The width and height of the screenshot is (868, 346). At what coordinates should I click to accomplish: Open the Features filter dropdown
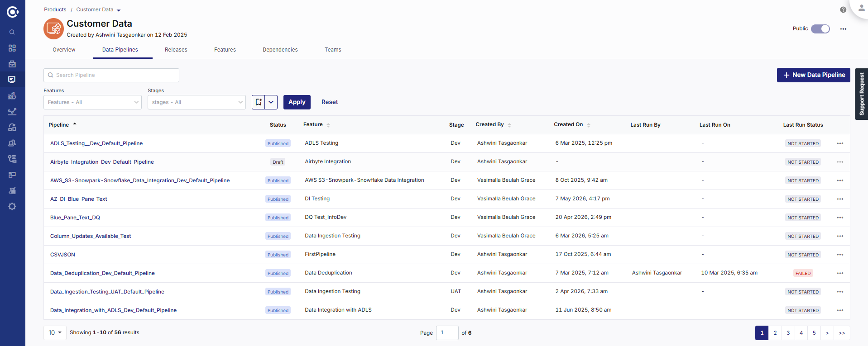point(93,102)
